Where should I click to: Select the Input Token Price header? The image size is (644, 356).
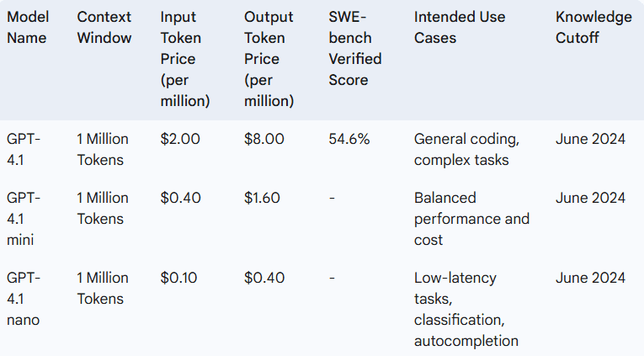(x=185, y=59)
